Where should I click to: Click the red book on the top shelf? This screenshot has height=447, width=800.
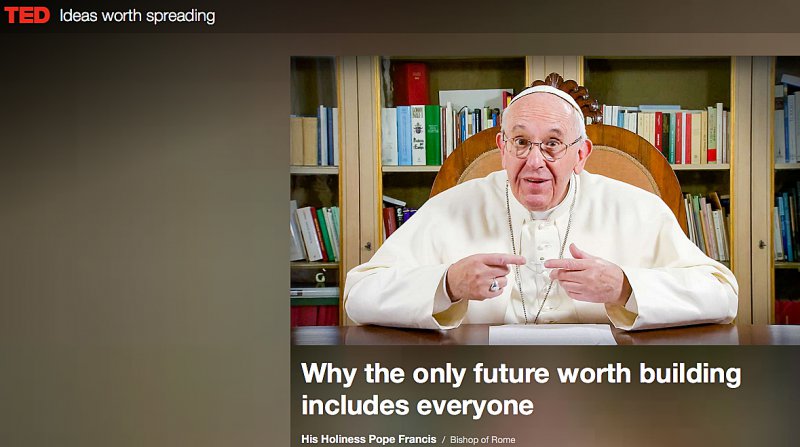(x=411, y=84)
